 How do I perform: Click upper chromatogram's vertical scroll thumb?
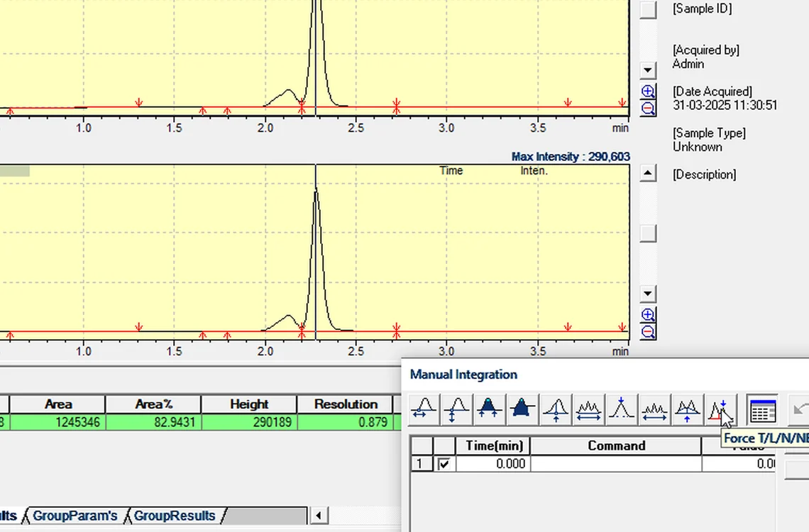(x=648, y=9)
